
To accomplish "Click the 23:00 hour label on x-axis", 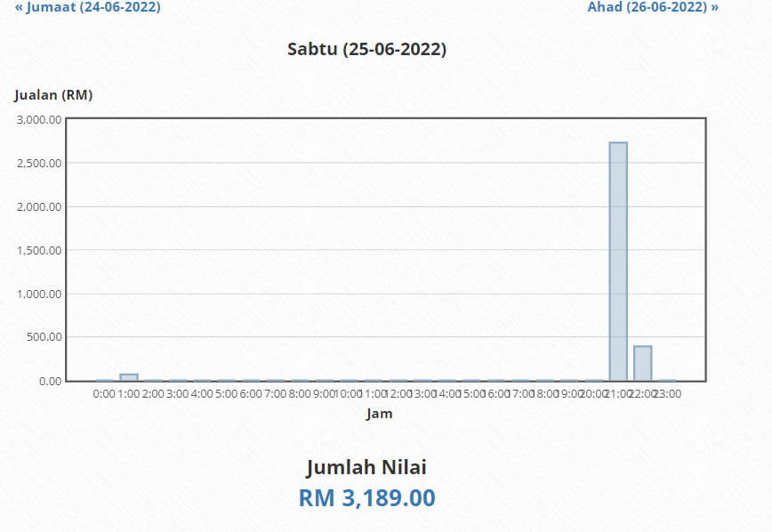I will tap(667, 393).
